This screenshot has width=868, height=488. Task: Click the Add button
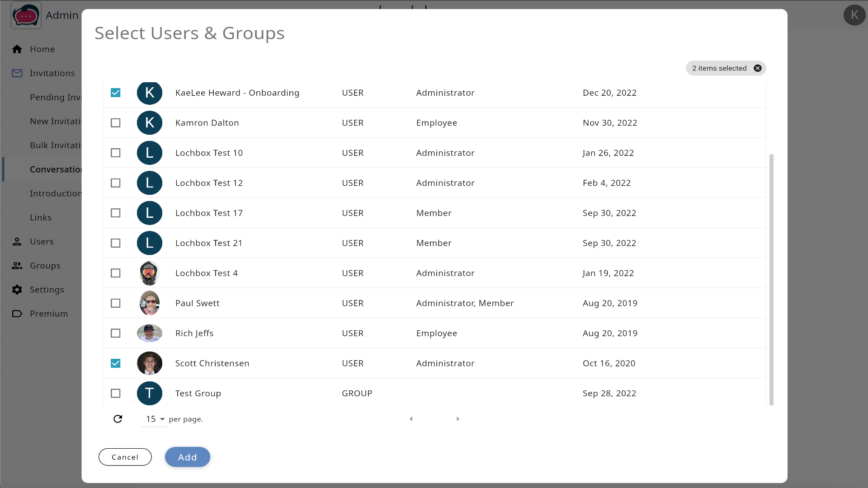[187, 457]
